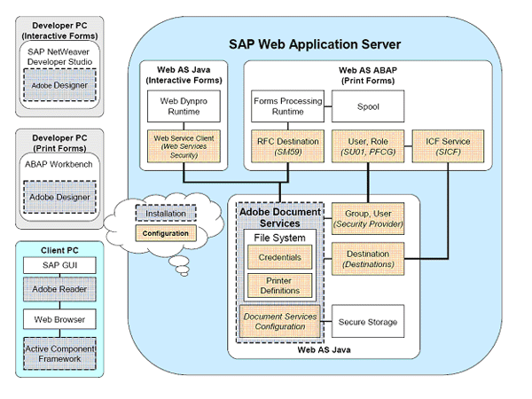Select Adobe Designer under Developer Studio
Screen dimensions: 532x399
point(59,85)
